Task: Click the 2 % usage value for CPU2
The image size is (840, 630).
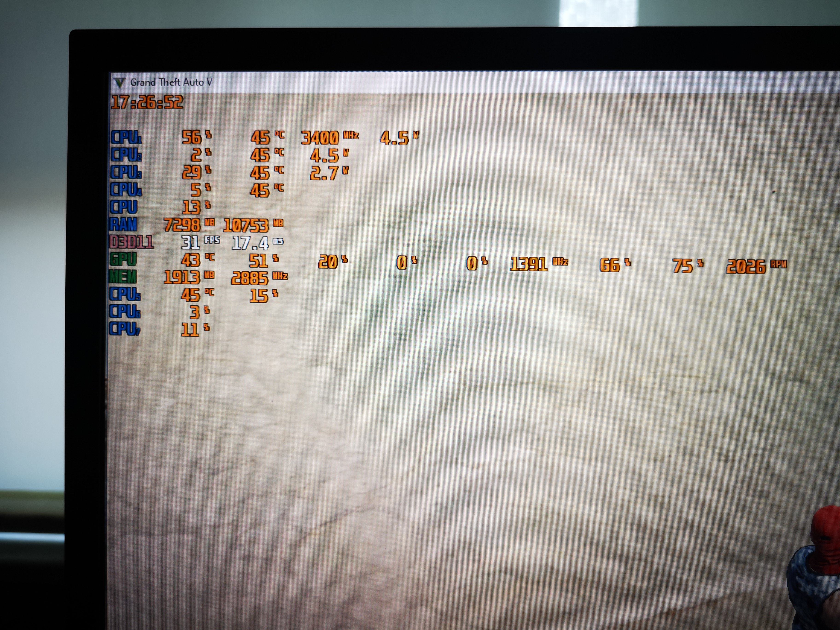Action: (201, 155)
